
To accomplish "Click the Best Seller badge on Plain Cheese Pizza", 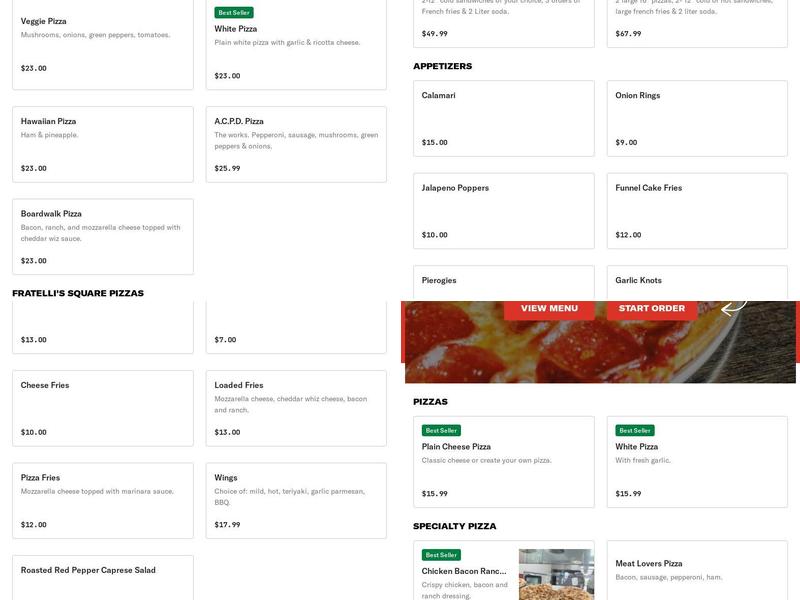I will pos(440,430).
